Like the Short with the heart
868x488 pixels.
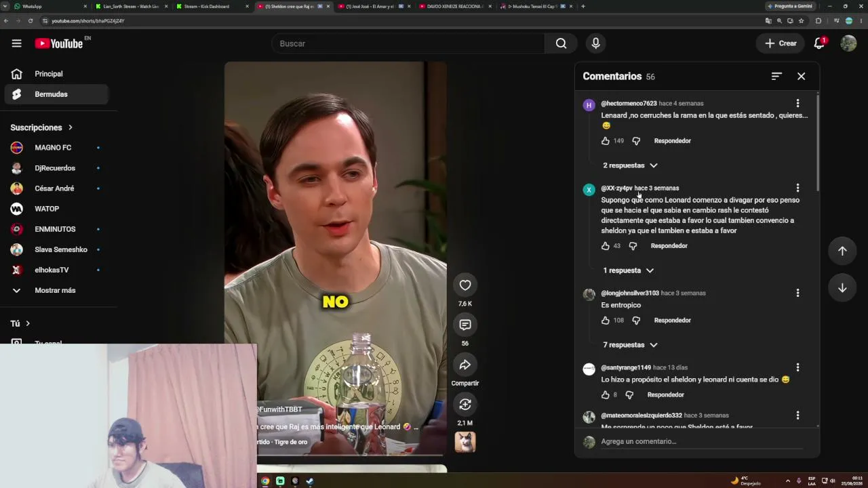pos(465,285)
